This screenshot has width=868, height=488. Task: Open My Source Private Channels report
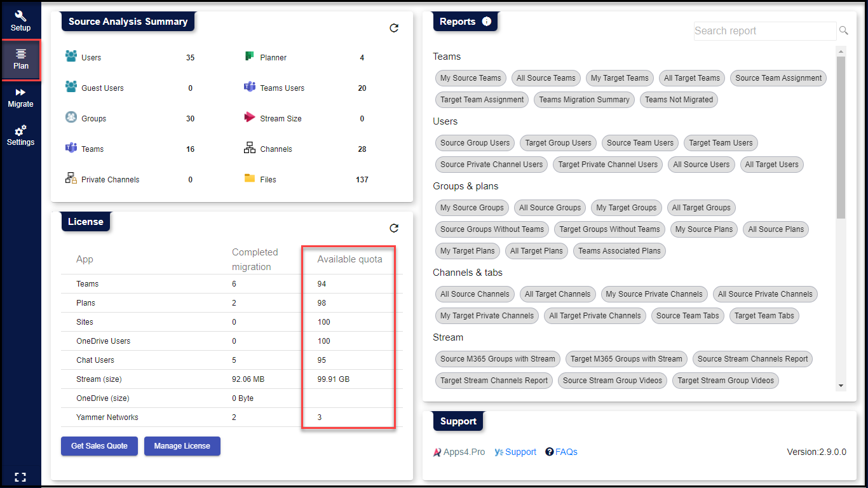click(654, 294)
